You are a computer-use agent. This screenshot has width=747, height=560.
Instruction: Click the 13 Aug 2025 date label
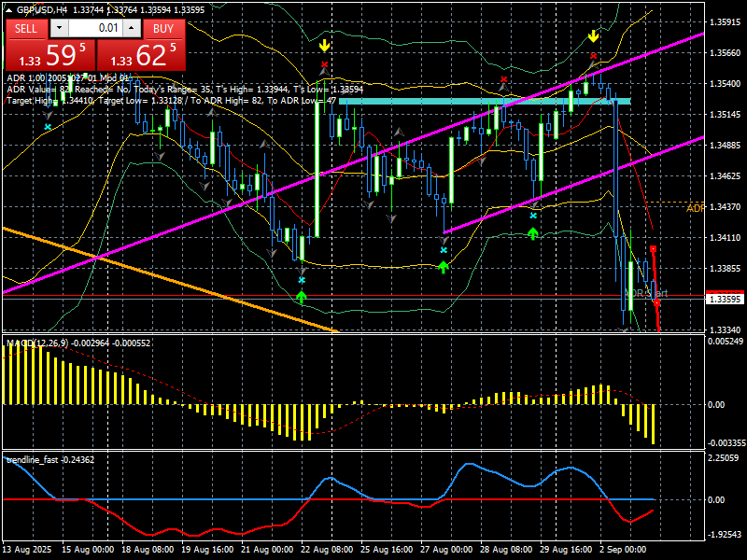(27, 550)
